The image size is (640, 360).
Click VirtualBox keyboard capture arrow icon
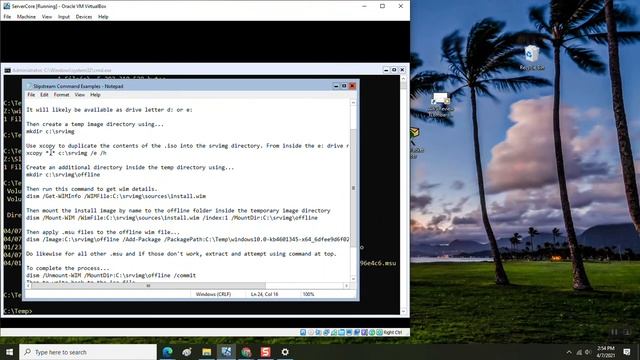[379, 332]
